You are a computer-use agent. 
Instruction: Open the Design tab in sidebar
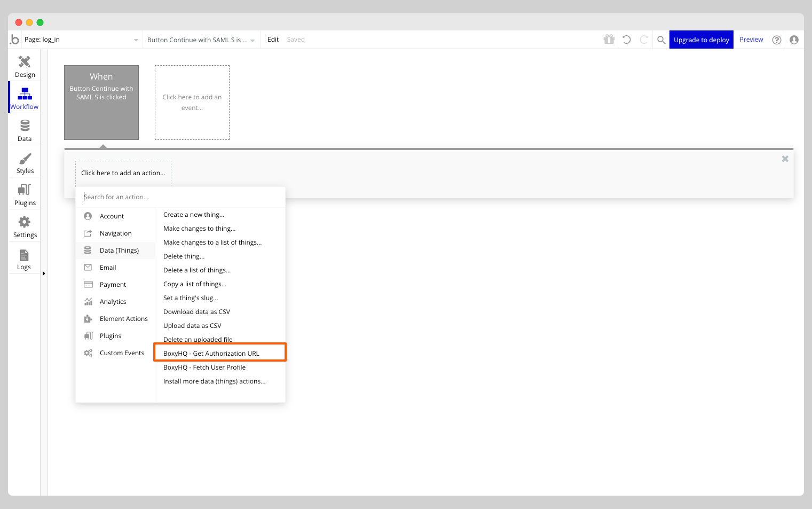(x=24, y=65)
